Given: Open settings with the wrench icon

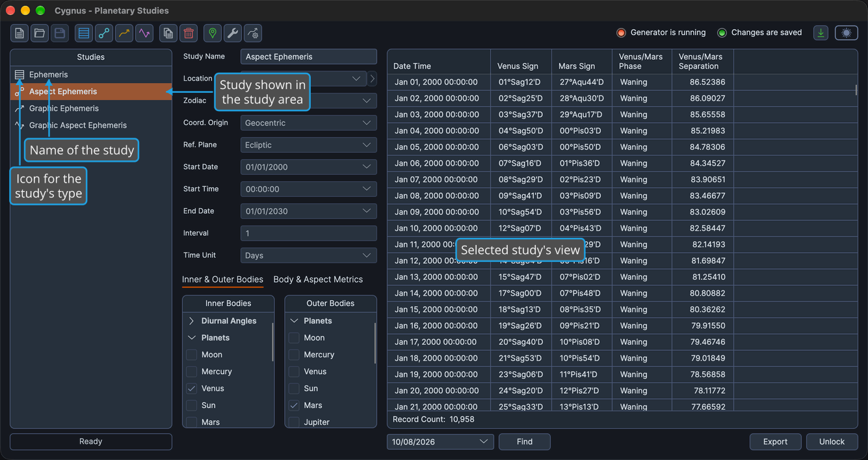Looking at the screenshot, I should (x=233, y=33).
